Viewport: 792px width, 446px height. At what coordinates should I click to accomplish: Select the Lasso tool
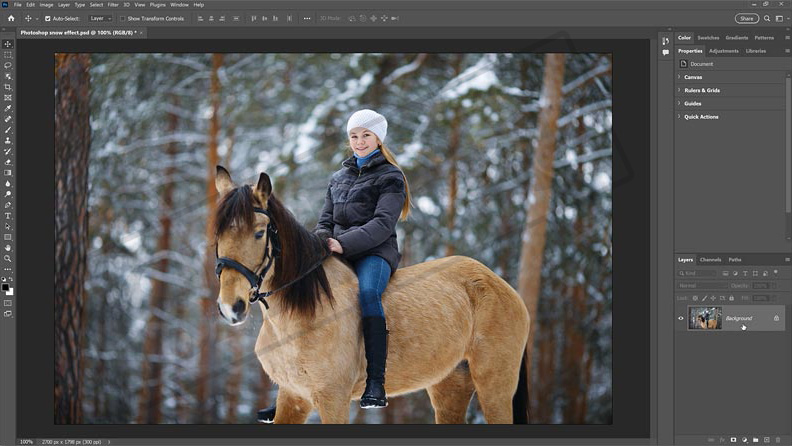[x=8, y=65]
